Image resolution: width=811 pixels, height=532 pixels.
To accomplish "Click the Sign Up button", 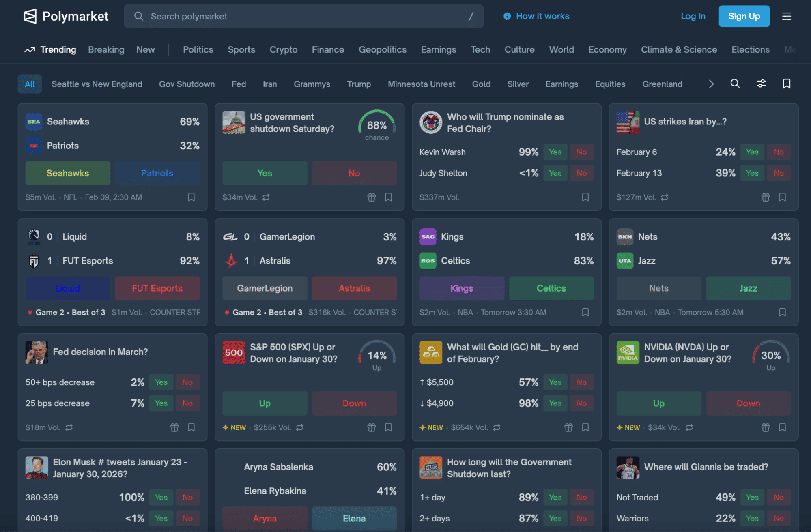I will click(744, 16).
